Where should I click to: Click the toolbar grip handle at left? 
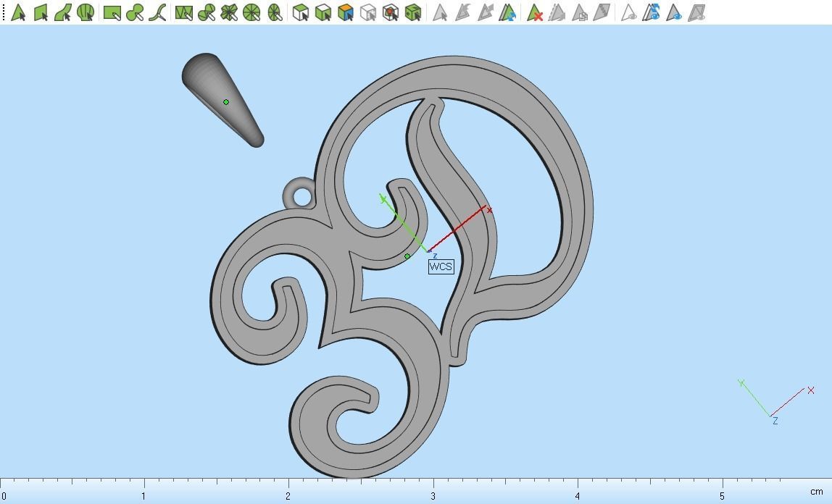point(4,12)
